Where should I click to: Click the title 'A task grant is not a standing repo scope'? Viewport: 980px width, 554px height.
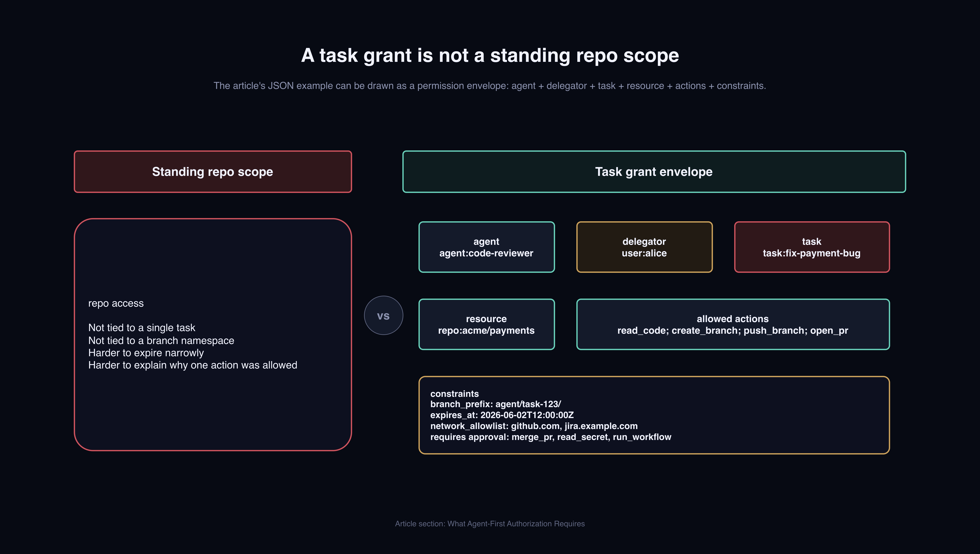490,56
